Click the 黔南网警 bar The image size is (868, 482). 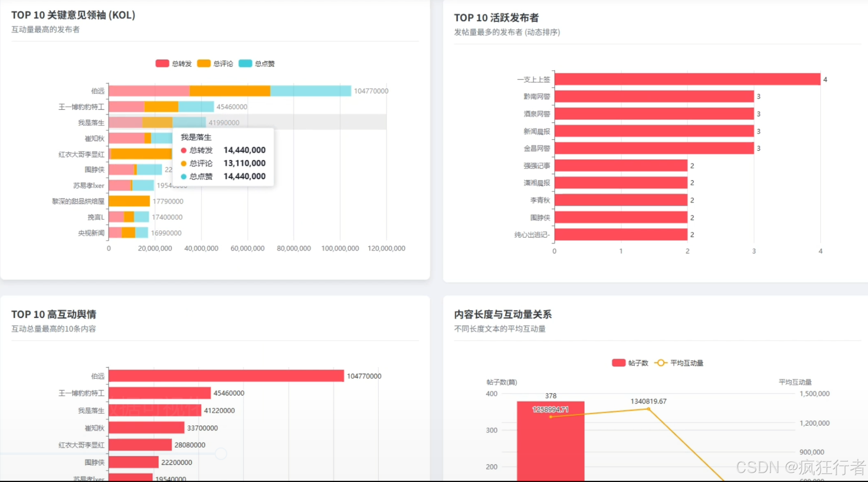(x=654, y=96)
